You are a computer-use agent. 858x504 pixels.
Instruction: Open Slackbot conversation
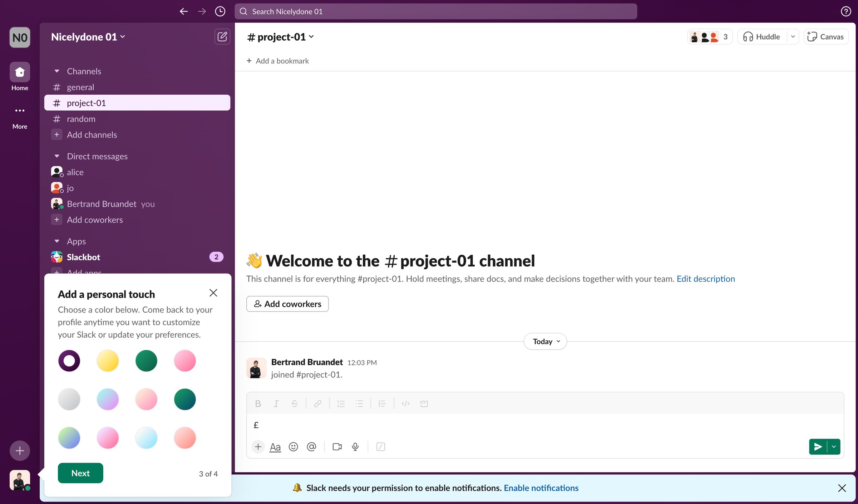(137, 257)
